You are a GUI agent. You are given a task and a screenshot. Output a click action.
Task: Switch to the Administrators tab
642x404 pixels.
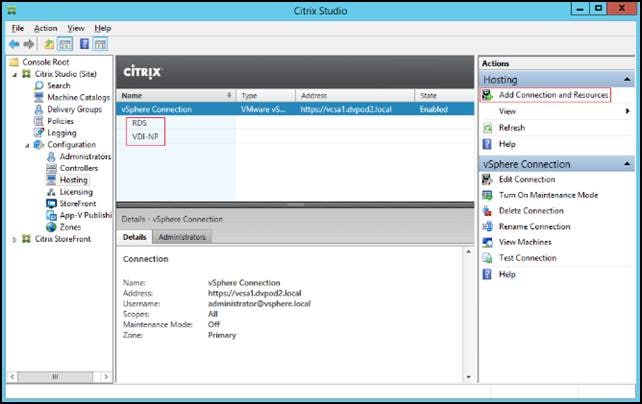[x=182, y=237]
